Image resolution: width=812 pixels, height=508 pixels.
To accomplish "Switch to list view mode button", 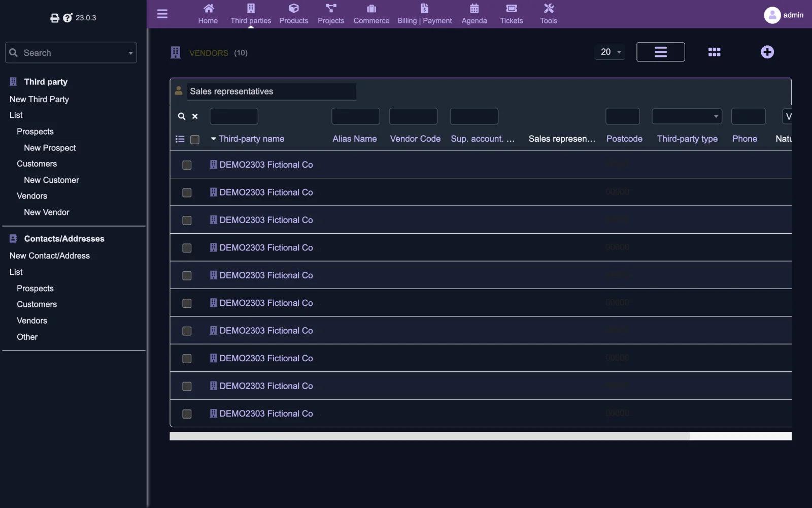I will [x=660, y=52].
